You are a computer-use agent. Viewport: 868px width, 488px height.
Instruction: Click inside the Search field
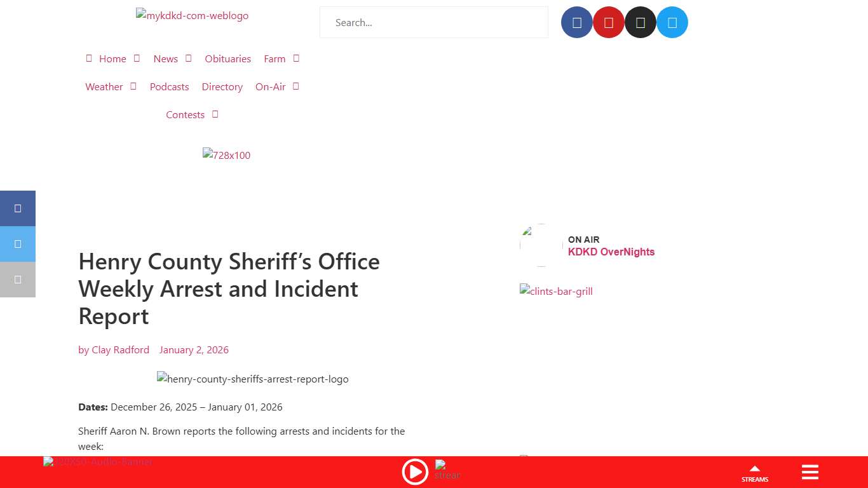pos(434,22)
